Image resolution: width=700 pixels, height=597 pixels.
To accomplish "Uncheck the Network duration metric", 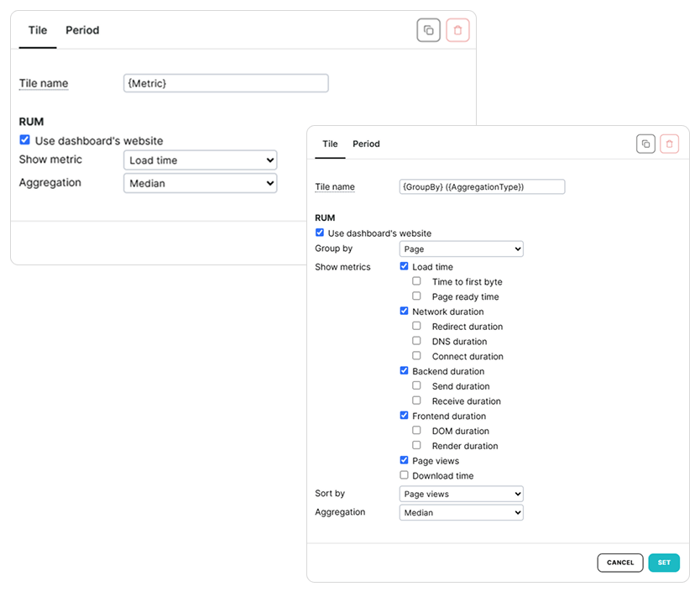I will [405, 312].
